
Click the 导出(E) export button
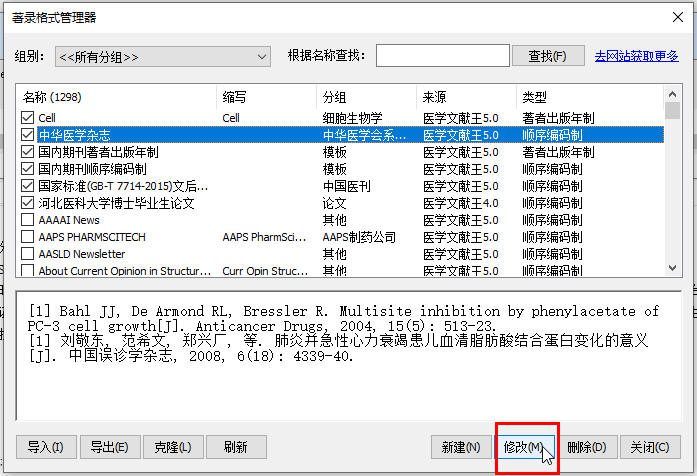(x=109, y=447)
